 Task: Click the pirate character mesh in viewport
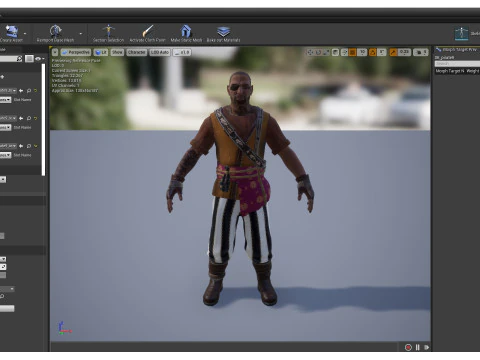click(x=240, y=188)
